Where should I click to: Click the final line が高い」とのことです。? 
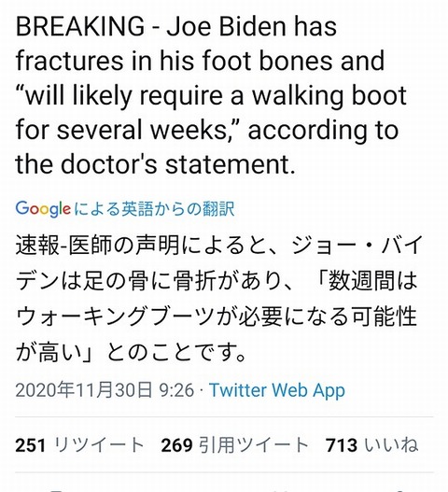(132, 352)
